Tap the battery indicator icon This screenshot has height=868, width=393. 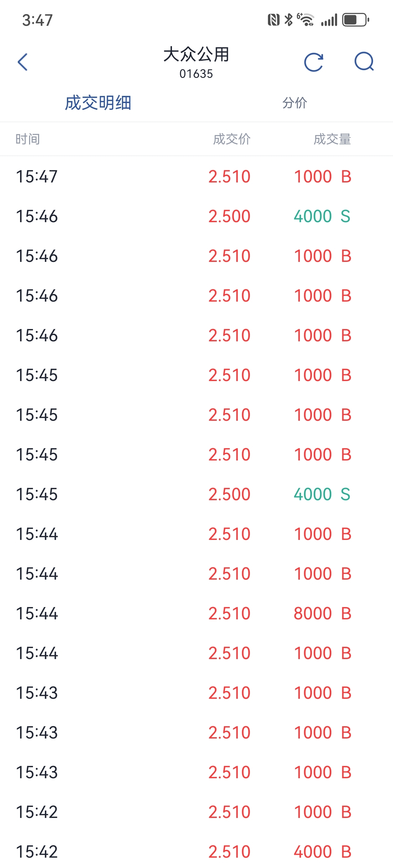[x=356, y=20]
